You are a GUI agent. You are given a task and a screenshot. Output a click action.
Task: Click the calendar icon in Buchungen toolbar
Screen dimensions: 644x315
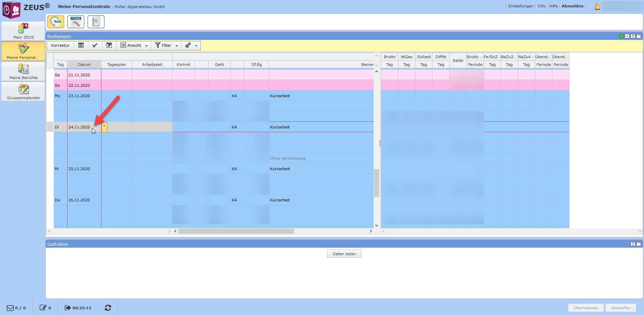81,45
